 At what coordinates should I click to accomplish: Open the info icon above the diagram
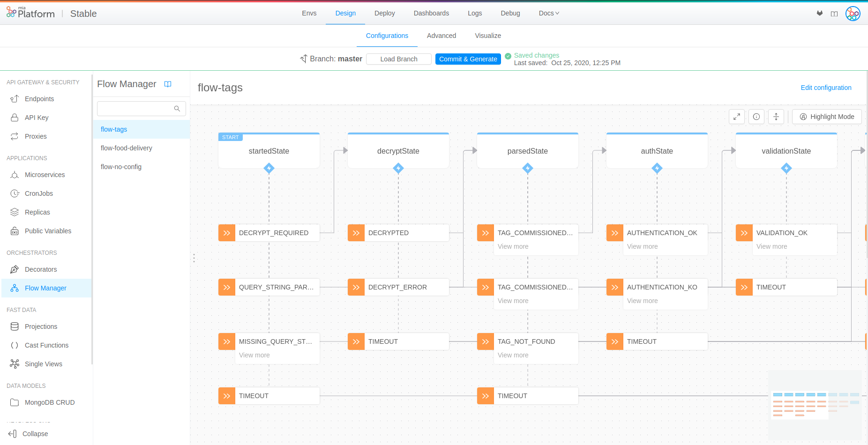coord(756,117)
